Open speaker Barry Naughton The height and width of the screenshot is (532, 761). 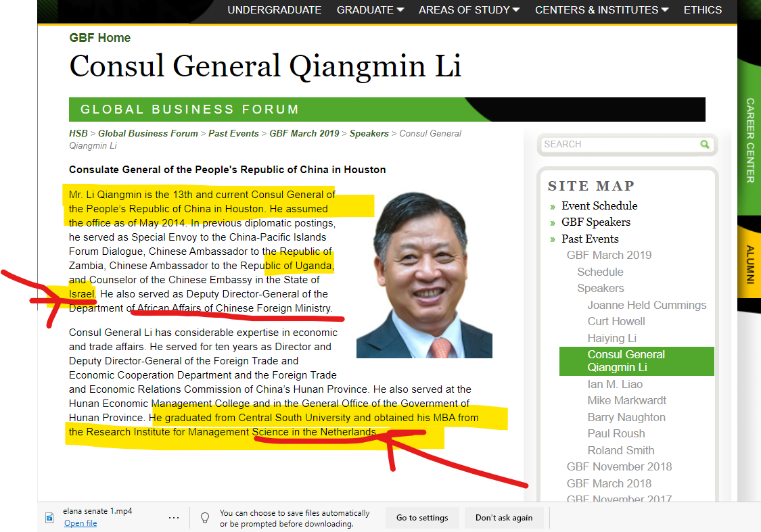point(626,418)
